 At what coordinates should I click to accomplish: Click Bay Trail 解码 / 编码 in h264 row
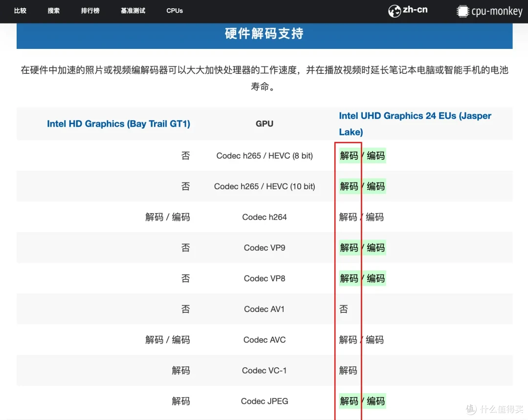click(168, 217)
